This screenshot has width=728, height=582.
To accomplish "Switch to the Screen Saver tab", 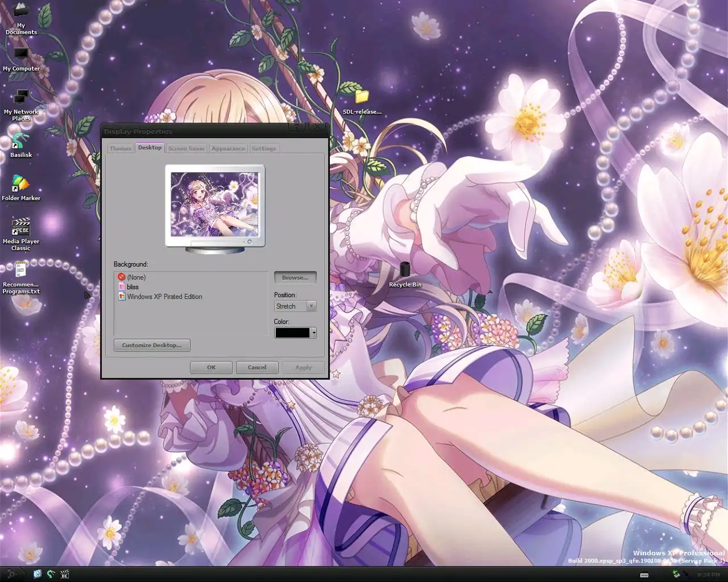I will click(x=186, y=148).
